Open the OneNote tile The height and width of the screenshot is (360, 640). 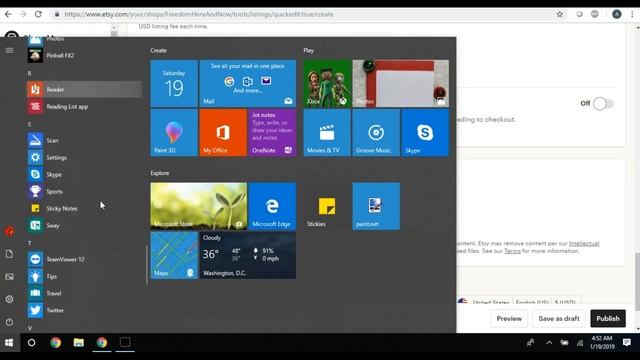(x=272, y=133)
